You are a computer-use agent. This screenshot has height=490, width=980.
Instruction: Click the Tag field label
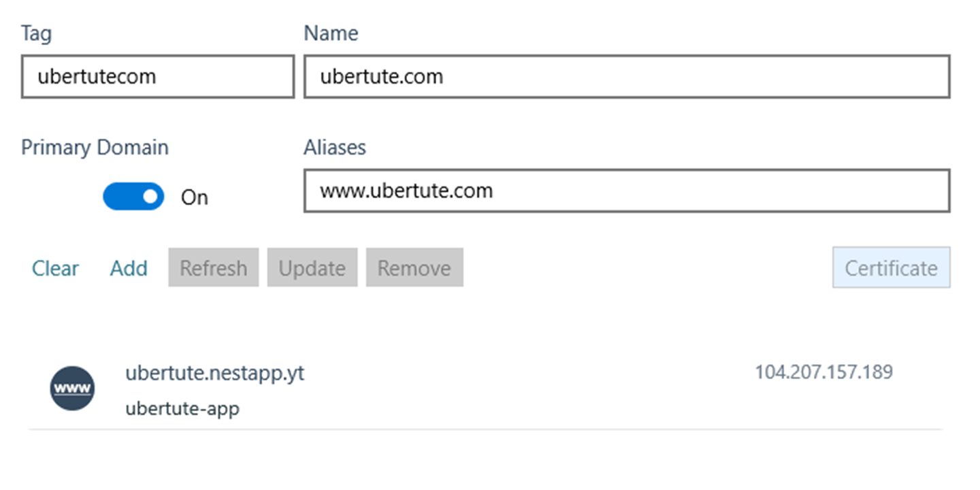pyautogui.click(x=36, y=33)
